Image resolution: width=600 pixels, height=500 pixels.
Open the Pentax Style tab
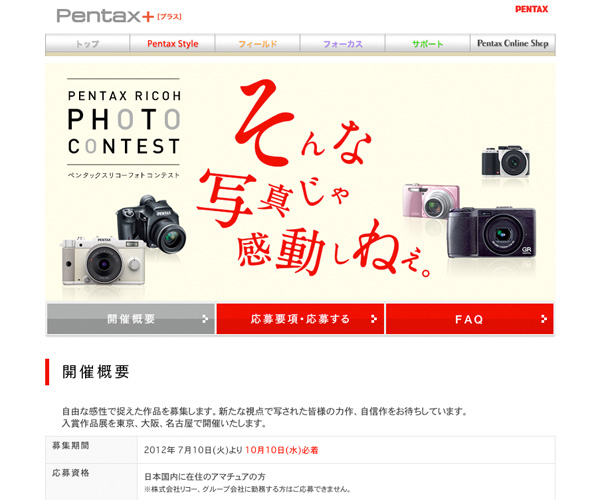pos(173,44)
